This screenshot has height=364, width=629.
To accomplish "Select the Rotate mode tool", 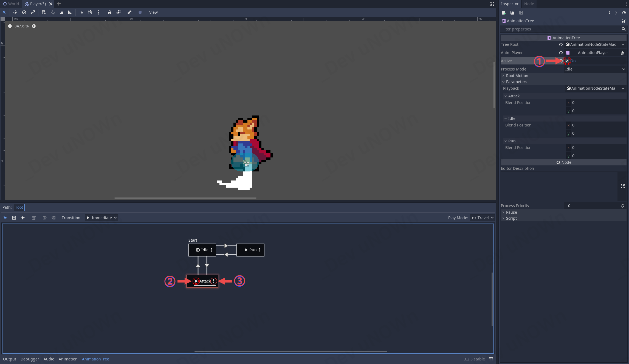I will click(24, 12).
